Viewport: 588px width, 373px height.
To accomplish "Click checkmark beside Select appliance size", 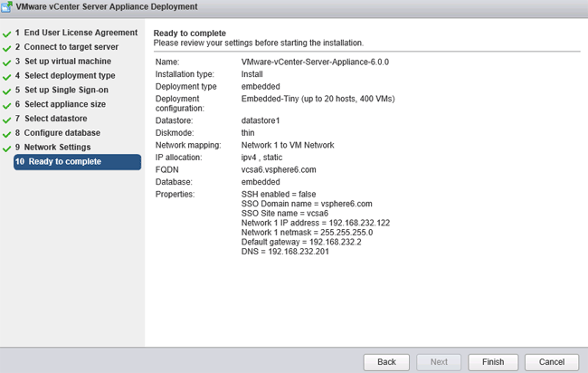I will click(x=6, y=106).
